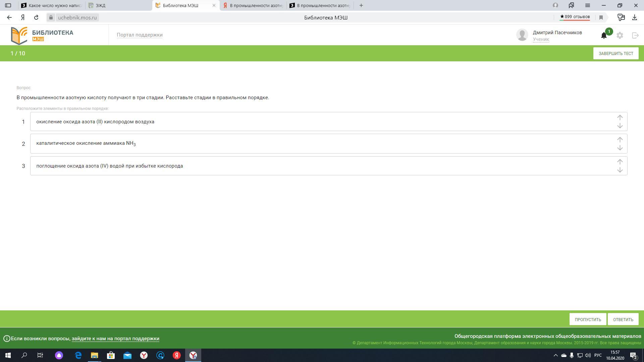Click the bookmark icon in address bar
The height and width of the screenshot is (362, 644).
(601, 17)
